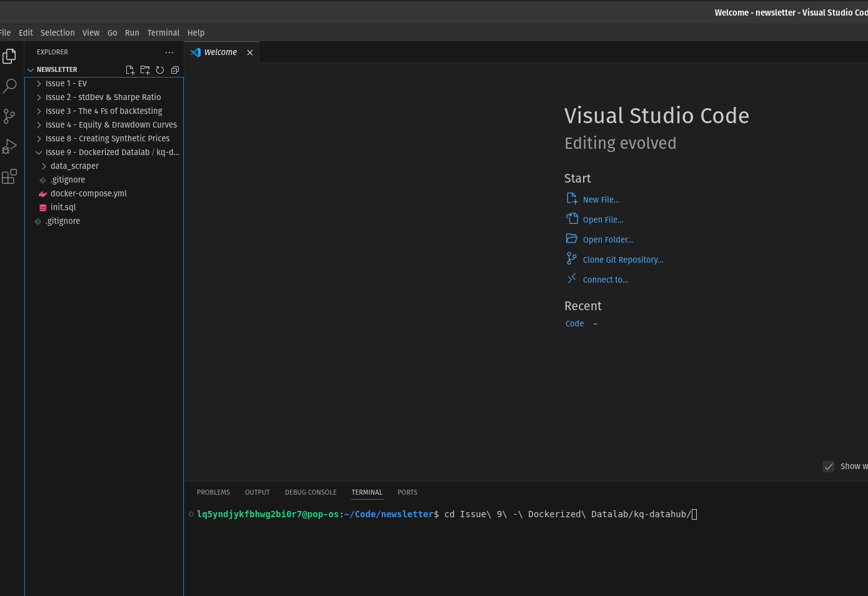Expand the Issue 1 - EV folder
Image resolution: width=868 pixels, height=596 pixels.
66,84
